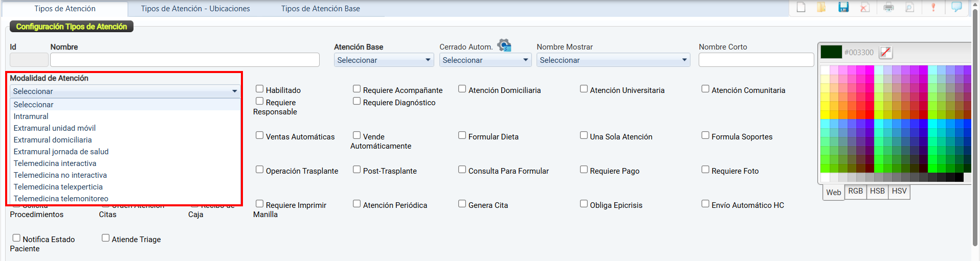This screenshot has height=261, width=980.
Task: Click the Nombre text input field
Action: pos(185,60)
